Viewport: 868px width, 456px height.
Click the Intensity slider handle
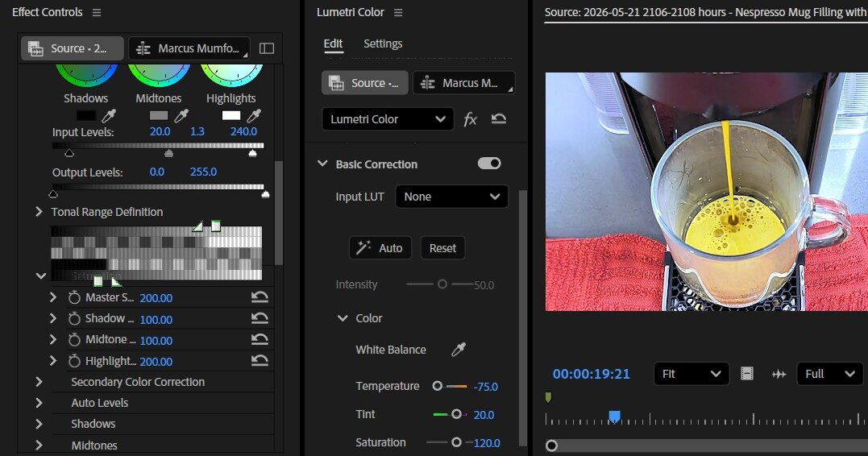click(x=442, y=284)
